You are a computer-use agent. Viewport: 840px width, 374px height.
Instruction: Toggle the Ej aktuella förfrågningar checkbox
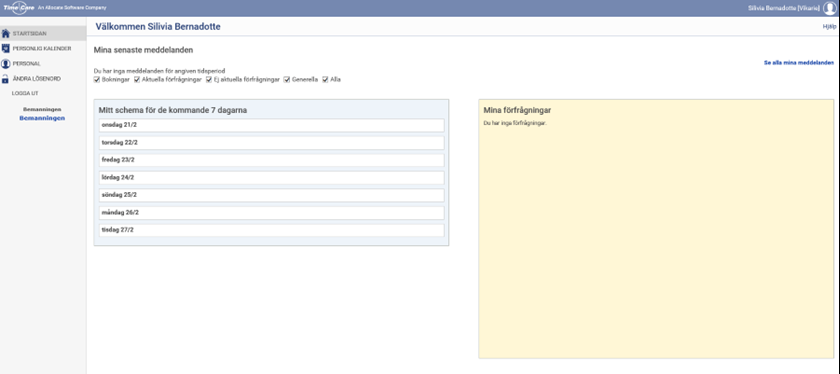coord(209,79)
